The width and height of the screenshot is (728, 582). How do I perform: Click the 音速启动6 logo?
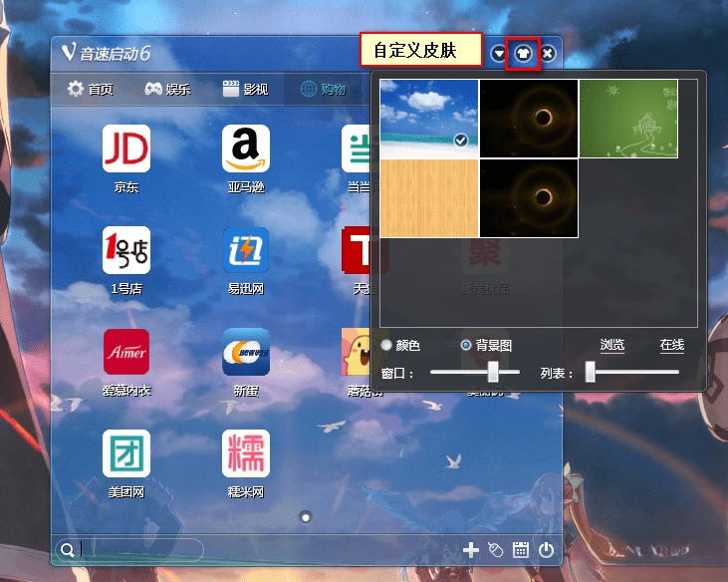106,54
